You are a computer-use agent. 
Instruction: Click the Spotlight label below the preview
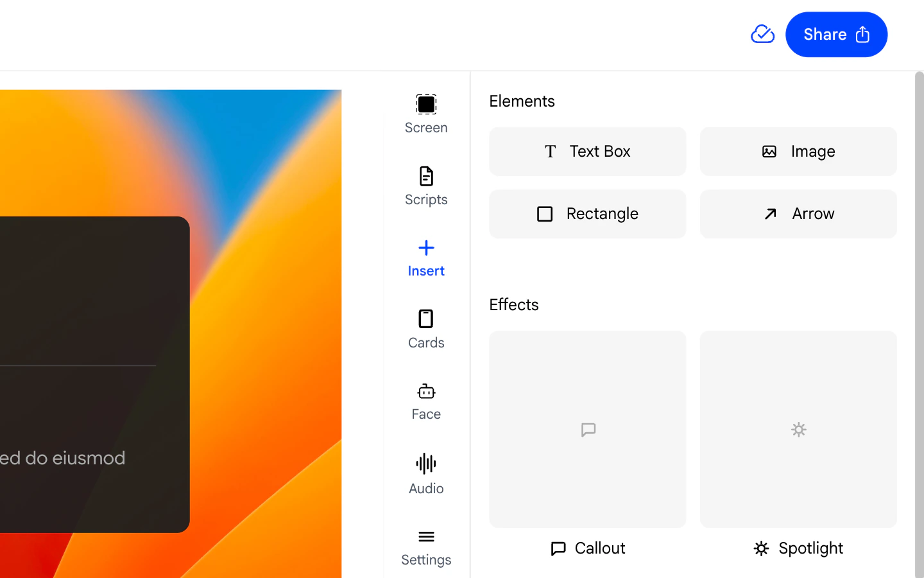[x=798, y=548]
